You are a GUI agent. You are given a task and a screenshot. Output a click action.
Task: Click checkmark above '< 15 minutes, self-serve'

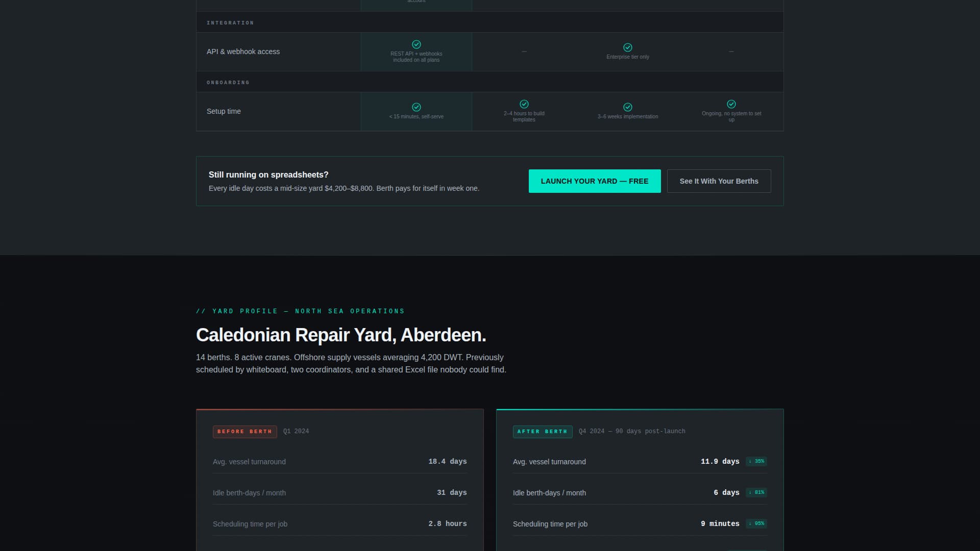(416, 107)
